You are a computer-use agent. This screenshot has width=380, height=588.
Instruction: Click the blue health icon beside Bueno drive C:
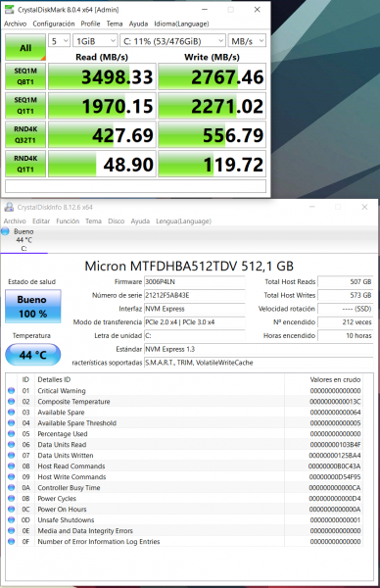click(x=5, y=231)
